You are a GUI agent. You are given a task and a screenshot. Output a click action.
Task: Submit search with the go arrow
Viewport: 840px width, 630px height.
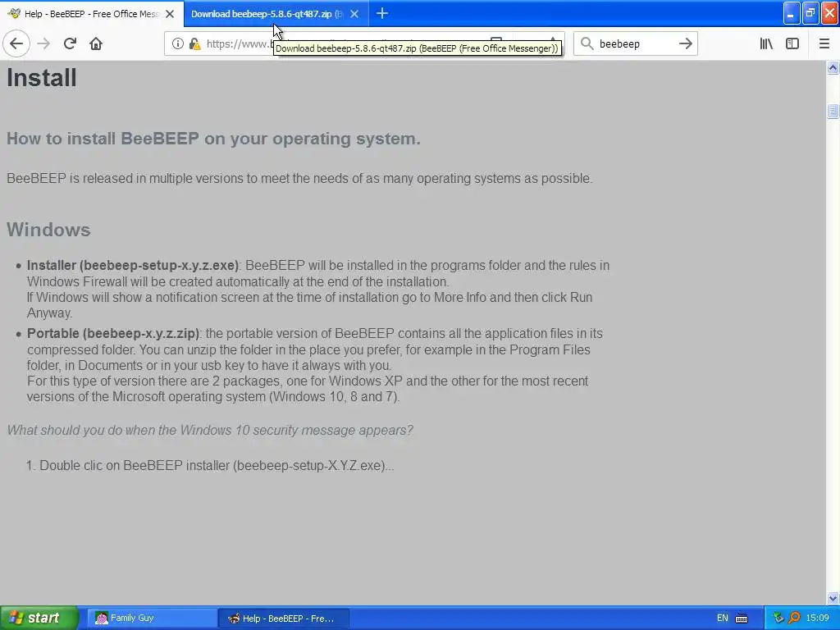tap(685, 43)
